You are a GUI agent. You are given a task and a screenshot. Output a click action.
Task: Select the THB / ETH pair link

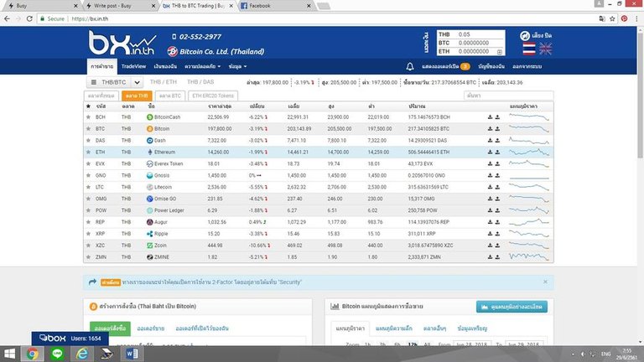[x=163, y=82]
